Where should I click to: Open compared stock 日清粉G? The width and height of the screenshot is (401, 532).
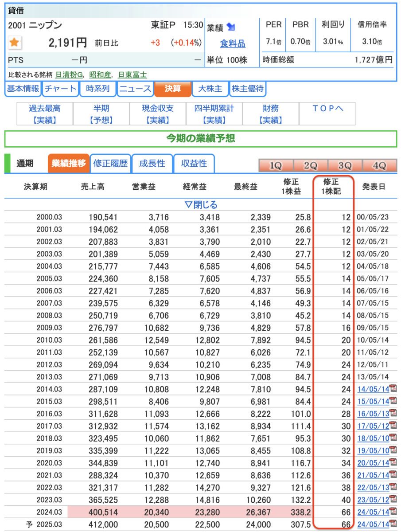tap(70, 74)
